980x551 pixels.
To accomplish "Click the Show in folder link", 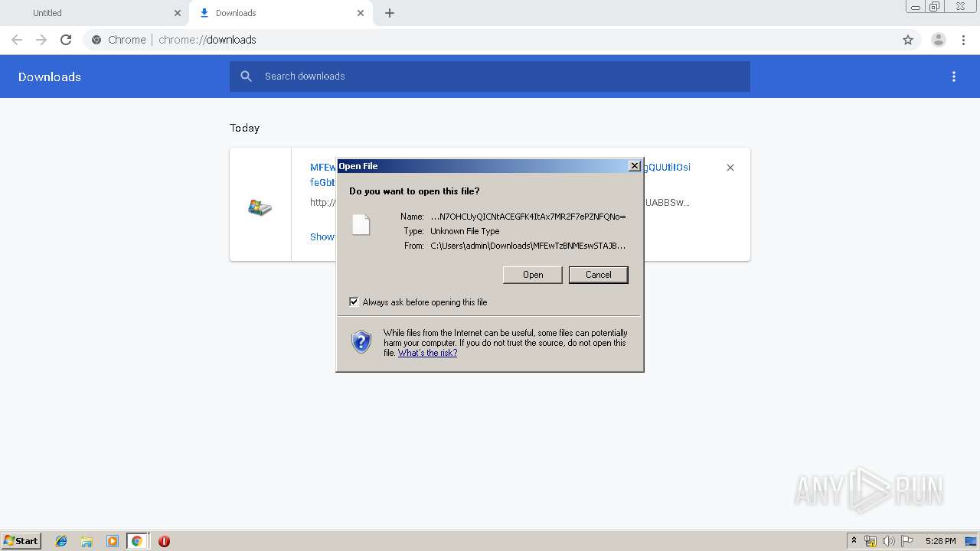I will (322, 236).
